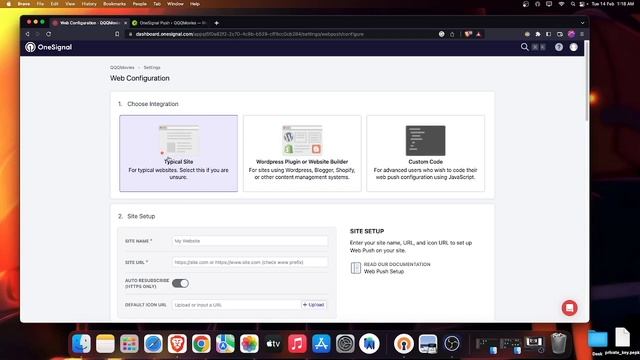Image resolution: width=640 pixels, height=360 pixels.
Task: Focus the Default Icon URL input field
Action: (236, 305)
